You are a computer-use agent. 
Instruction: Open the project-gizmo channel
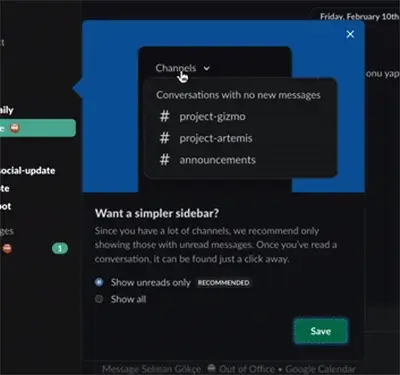coord(212,117)
